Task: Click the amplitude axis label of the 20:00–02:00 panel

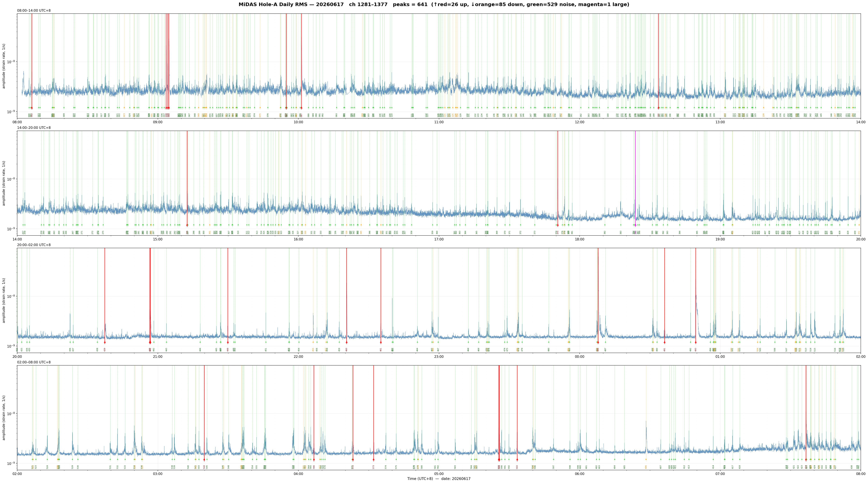Action: coord(4,300)
